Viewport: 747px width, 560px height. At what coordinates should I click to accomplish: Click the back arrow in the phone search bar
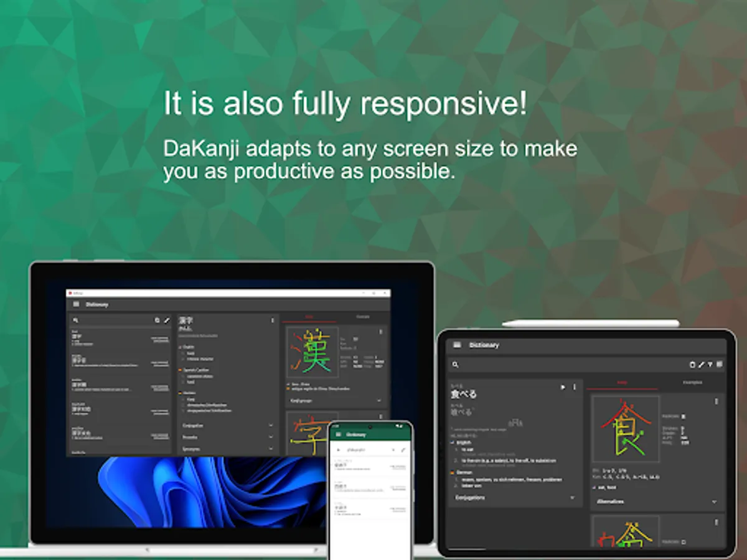pyautogui.click(x=337, y=449)
